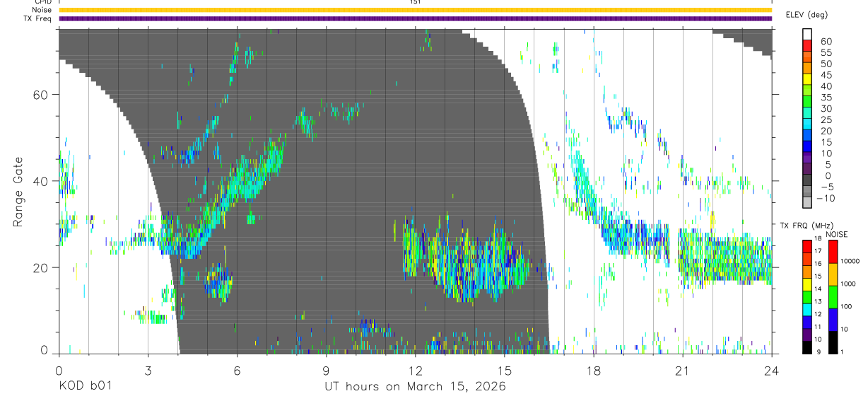The width and height of the screenshot is (868, 401).
Task: Select the yellow segment of the ELEV colour bar
Action: click(x=807, y=81)
